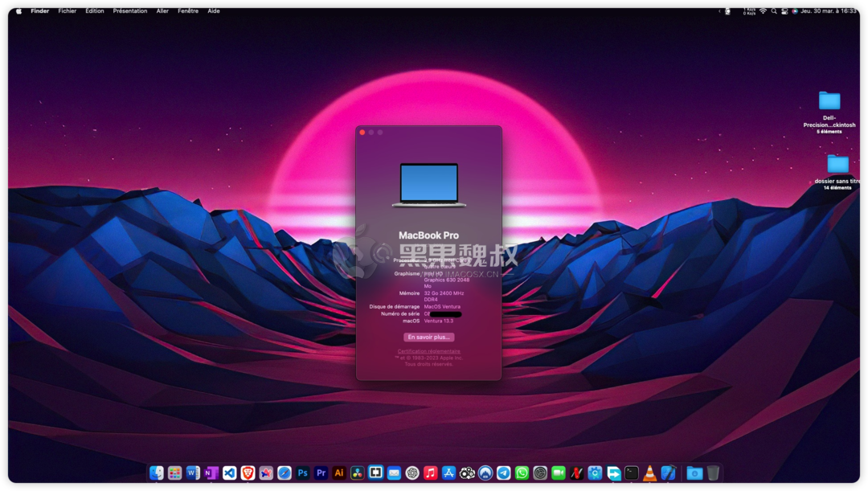
Task: Click the "En savoir plus..." button
Action: tap(429, 337)
